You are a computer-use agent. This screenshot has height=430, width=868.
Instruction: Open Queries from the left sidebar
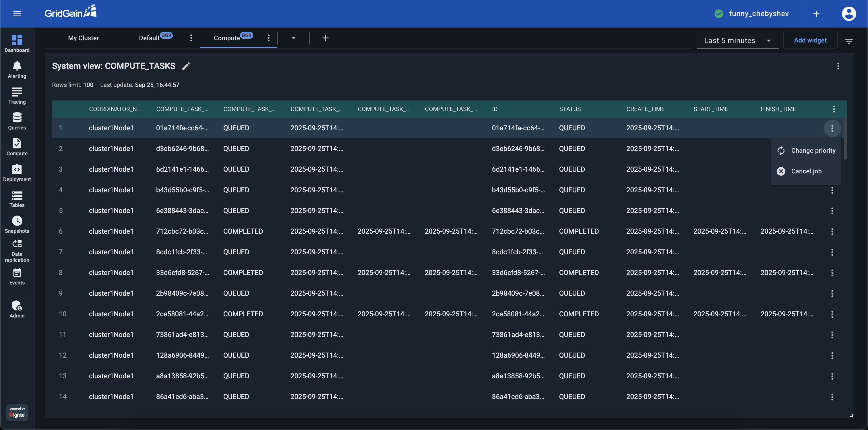tap(17, 121)
